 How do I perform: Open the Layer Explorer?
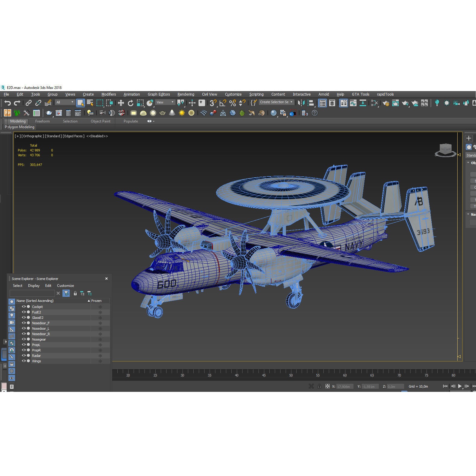332,103
